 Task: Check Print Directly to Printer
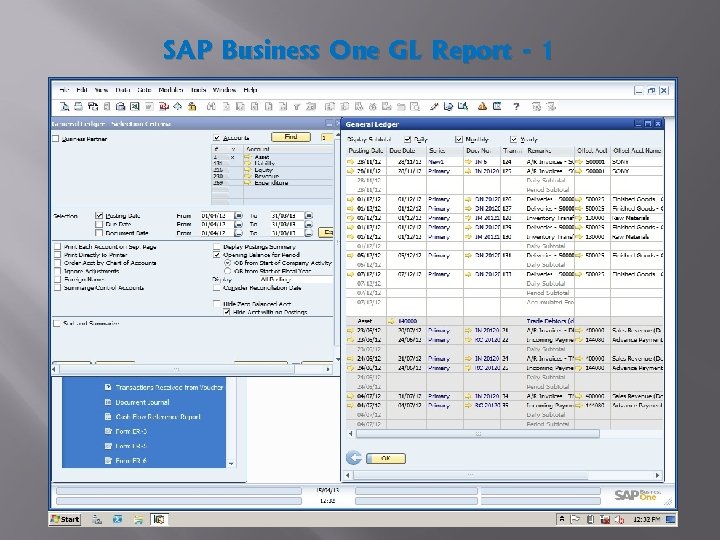pos(57,255)
